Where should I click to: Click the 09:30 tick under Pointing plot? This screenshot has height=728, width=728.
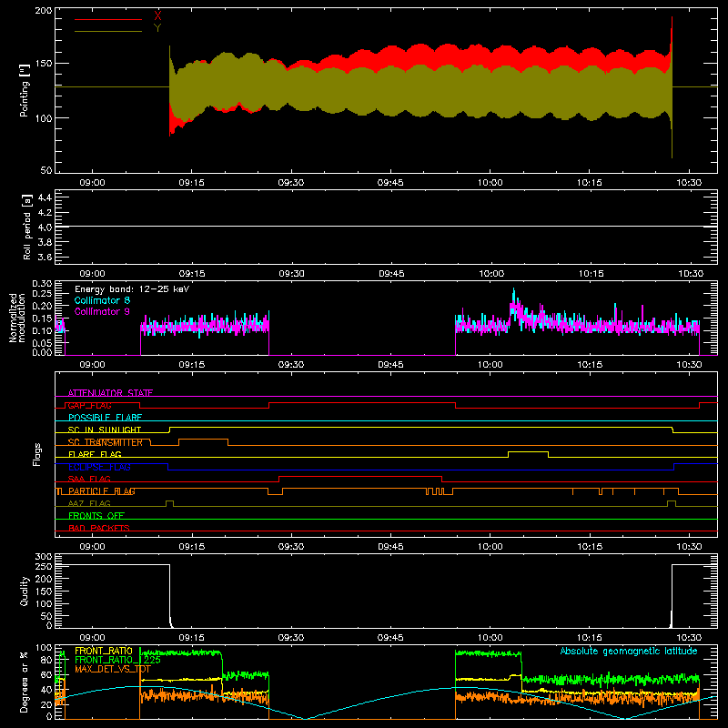pos(291,183)
